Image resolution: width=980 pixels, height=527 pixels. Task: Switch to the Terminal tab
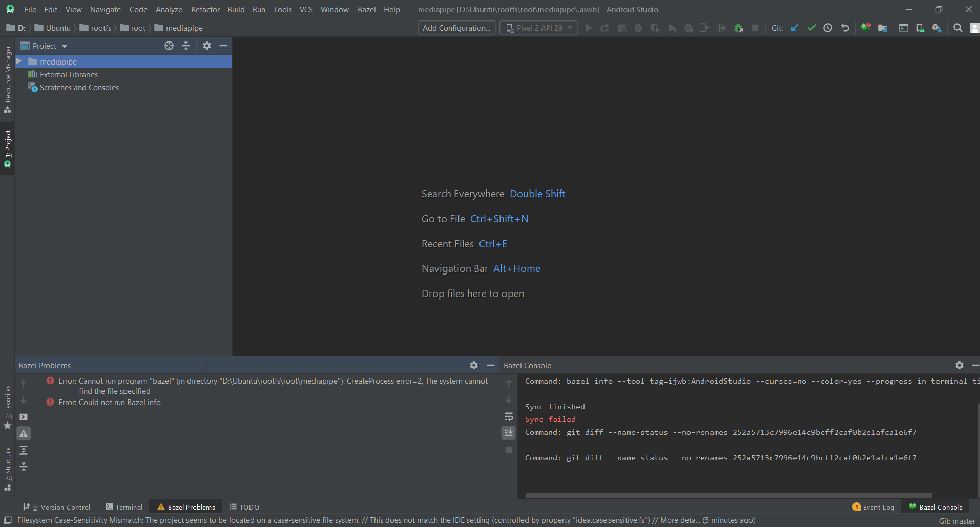124,507
